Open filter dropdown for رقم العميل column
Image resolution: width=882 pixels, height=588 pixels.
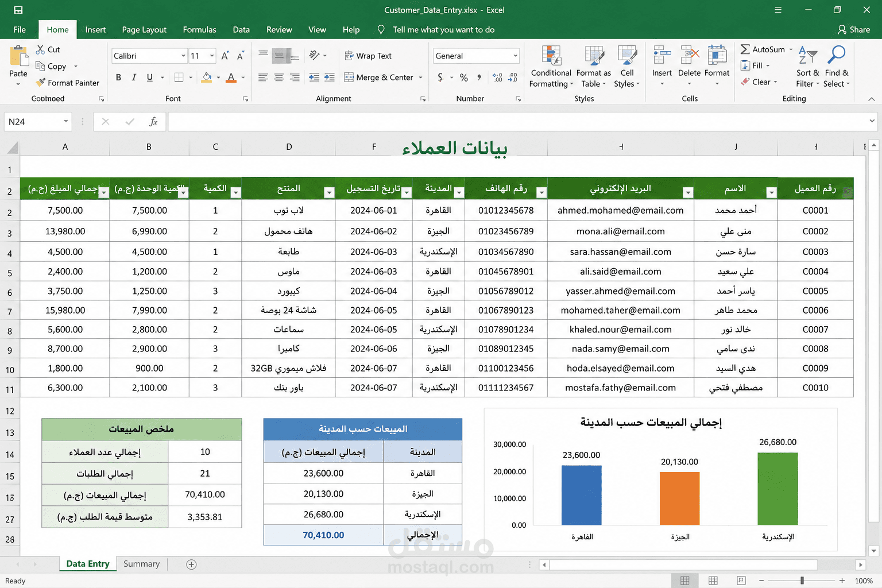[848, 192]
